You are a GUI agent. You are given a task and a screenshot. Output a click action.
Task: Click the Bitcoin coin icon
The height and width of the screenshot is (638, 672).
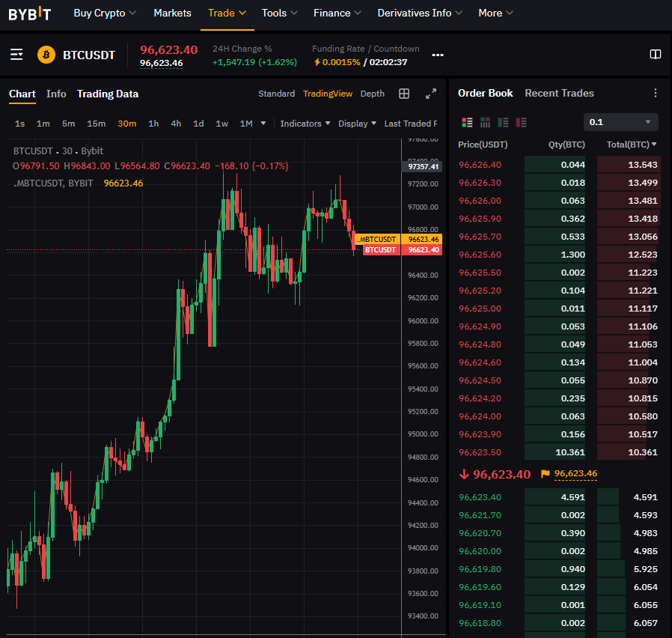(x=46, y=55)
